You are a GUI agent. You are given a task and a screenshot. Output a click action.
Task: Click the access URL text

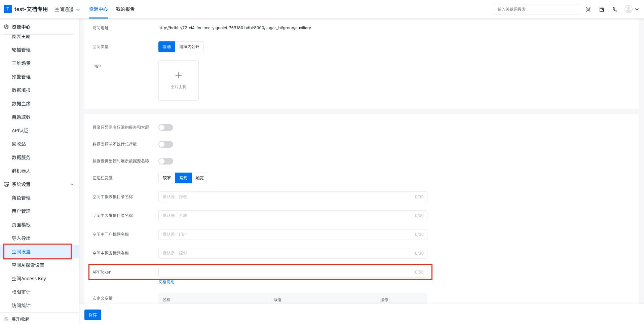point(235,28)
